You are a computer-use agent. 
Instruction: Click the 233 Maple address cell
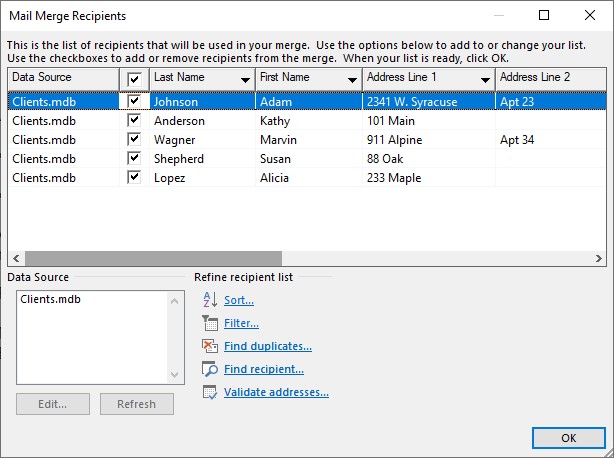click(429, 178)
